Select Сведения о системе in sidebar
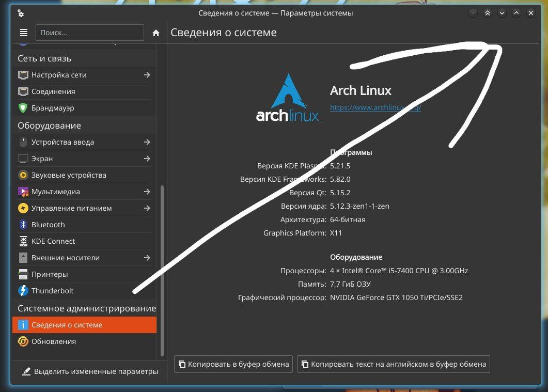548x392 pixels. click(x=85, y=325)
